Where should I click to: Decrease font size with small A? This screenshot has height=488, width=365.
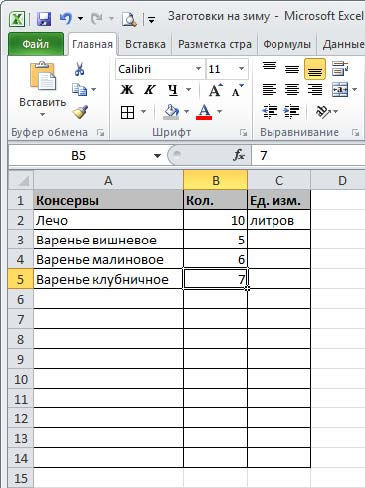(238, 89)
